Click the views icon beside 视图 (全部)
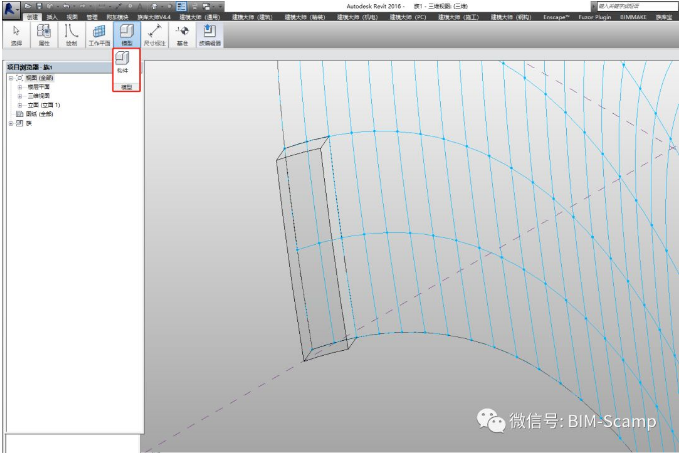The width and height of the screenshot is (682, 459). (x=20, y=78)
